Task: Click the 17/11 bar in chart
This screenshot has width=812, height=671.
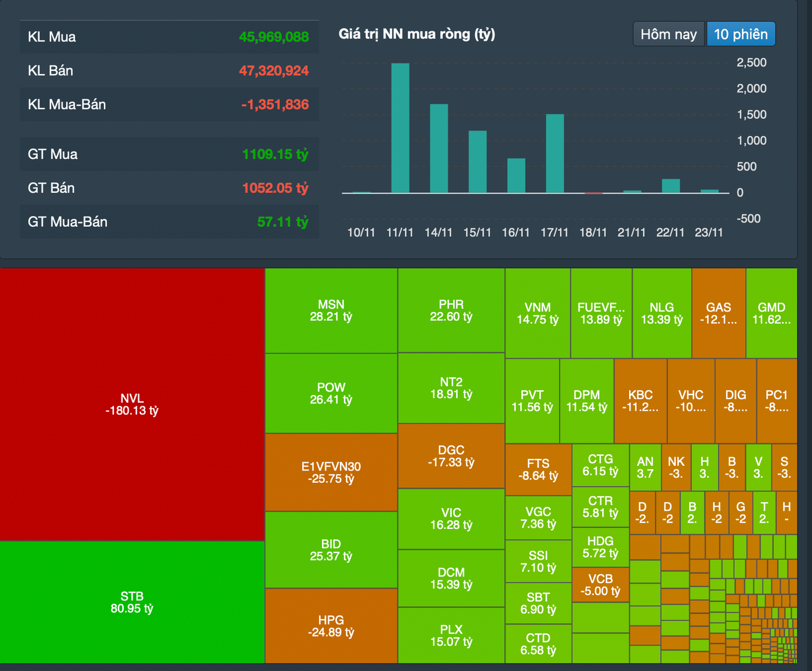Action: point(554,154)
